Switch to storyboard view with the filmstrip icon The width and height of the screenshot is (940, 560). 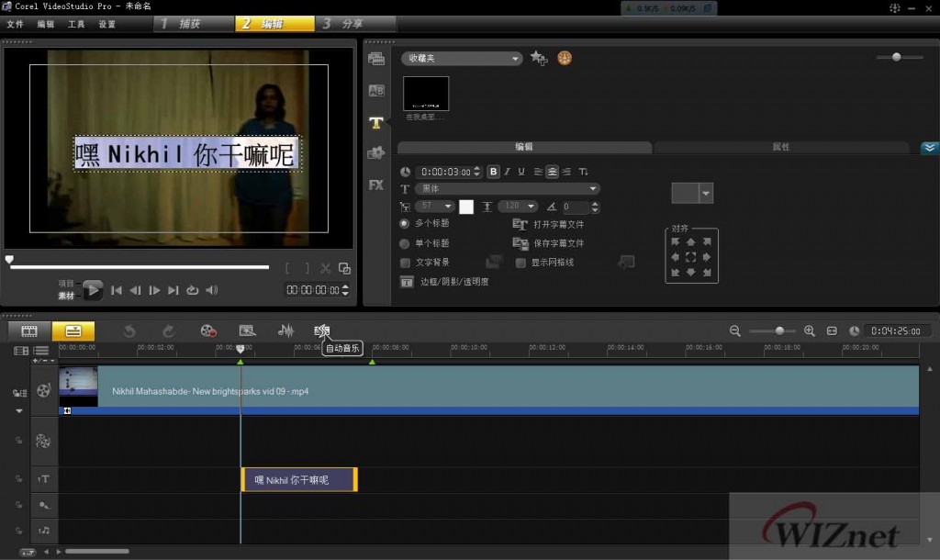[29, 330]
